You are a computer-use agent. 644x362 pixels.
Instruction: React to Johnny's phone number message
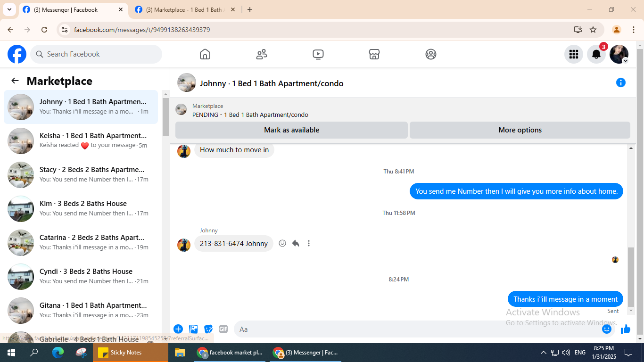[282, 243]
